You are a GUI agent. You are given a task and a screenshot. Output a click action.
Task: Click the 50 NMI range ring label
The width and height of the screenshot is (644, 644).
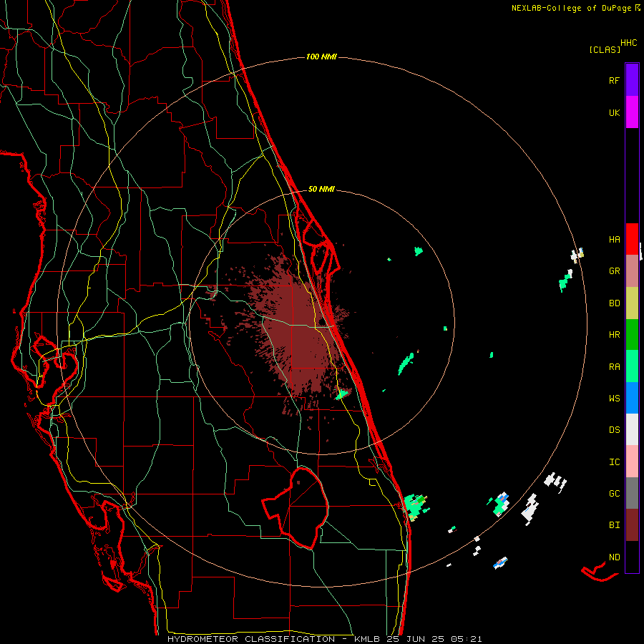(321, 189)
